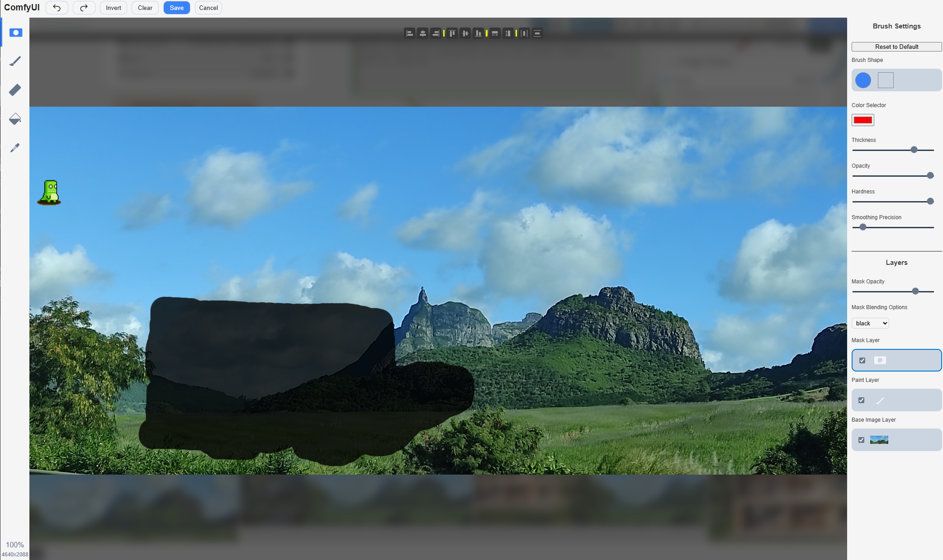Select the mask pen tool
Screen dimensions: 943x560
(15, 33)
